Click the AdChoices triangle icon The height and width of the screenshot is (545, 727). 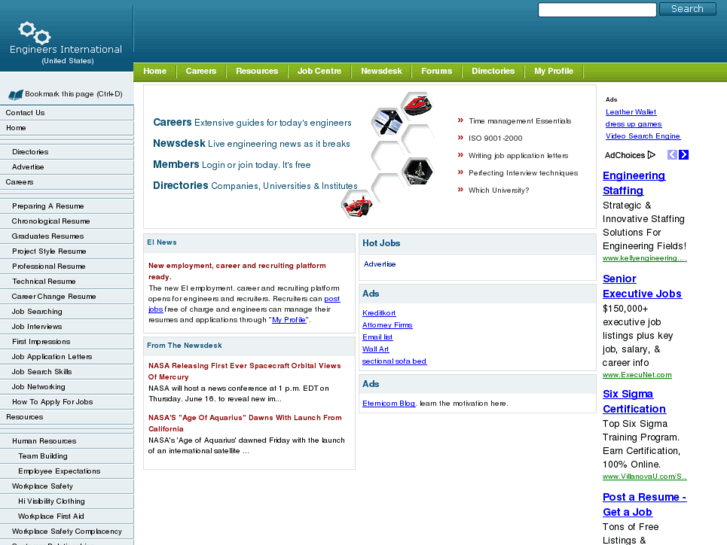tap(651, 155)
